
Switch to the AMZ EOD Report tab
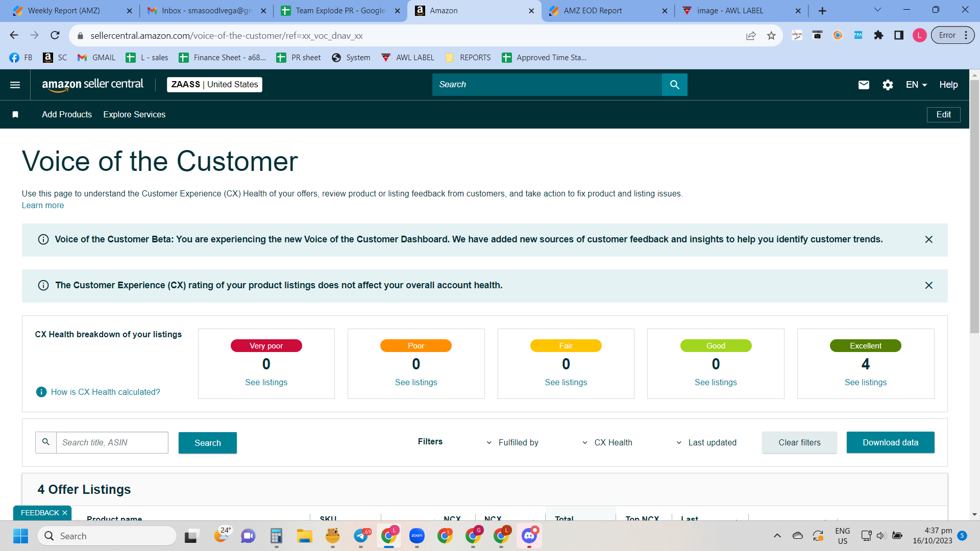(607, 11)
